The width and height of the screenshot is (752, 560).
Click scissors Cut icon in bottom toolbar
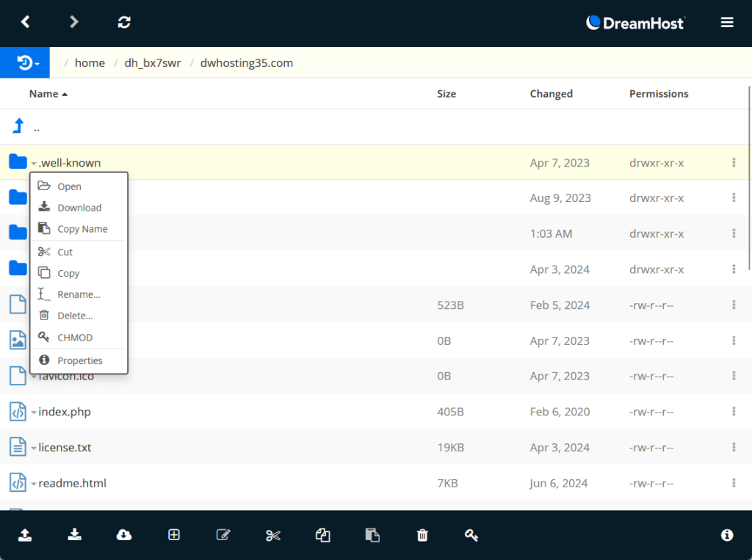pos(273,535)
